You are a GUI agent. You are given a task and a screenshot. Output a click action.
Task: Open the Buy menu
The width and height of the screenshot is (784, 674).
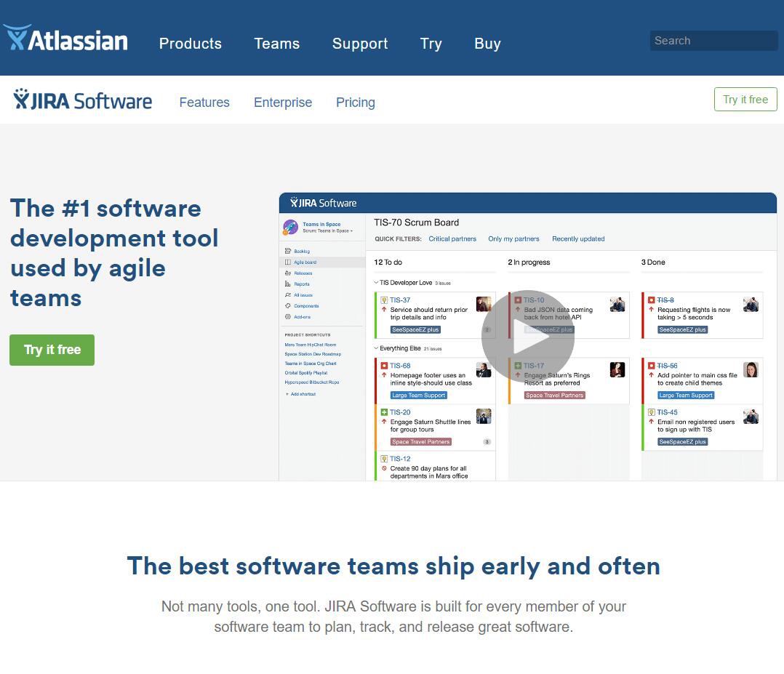pyautogui.click(x=487, y=44)
